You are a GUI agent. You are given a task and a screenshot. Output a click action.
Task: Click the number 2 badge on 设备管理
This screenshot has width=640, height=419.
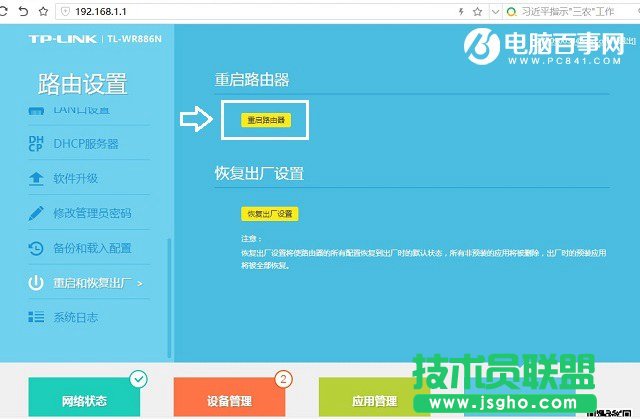(283, 379)
